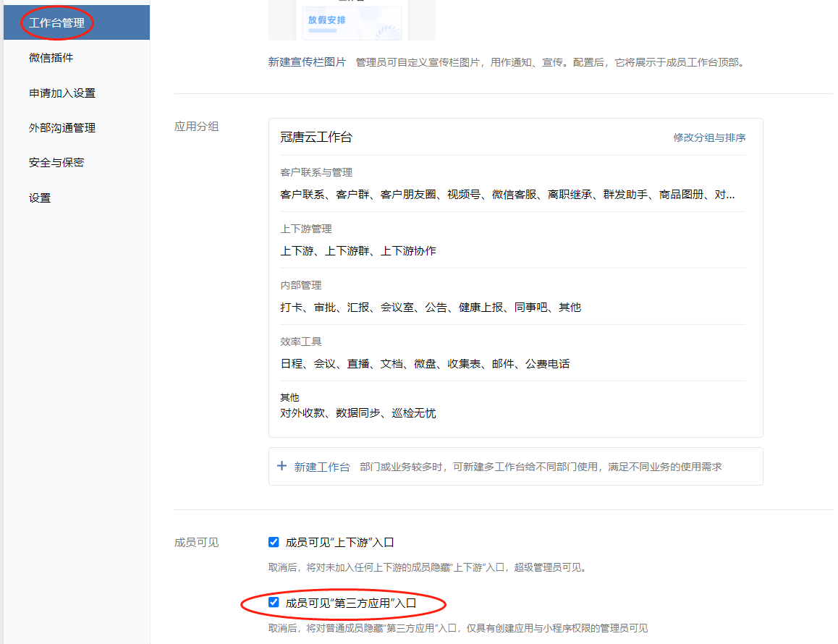Image resolution: width=838 pixels, height=644 pixels.
Task: Click the 打卡、审批、汇报 app list row
Action: tap(431, 308)
